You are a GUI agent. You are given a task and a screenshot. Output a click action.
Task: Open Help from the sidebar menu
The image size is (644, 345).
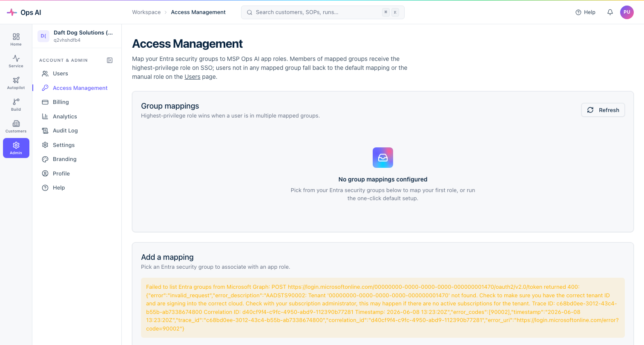[77, 188]
